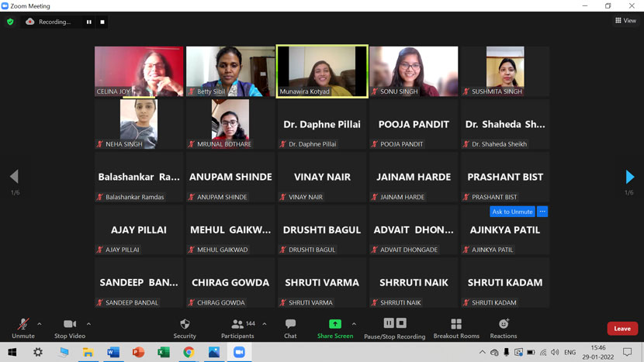Go to next gallery page arrow
The width and height of the screenshot is (644, 362).
(629, 177)
